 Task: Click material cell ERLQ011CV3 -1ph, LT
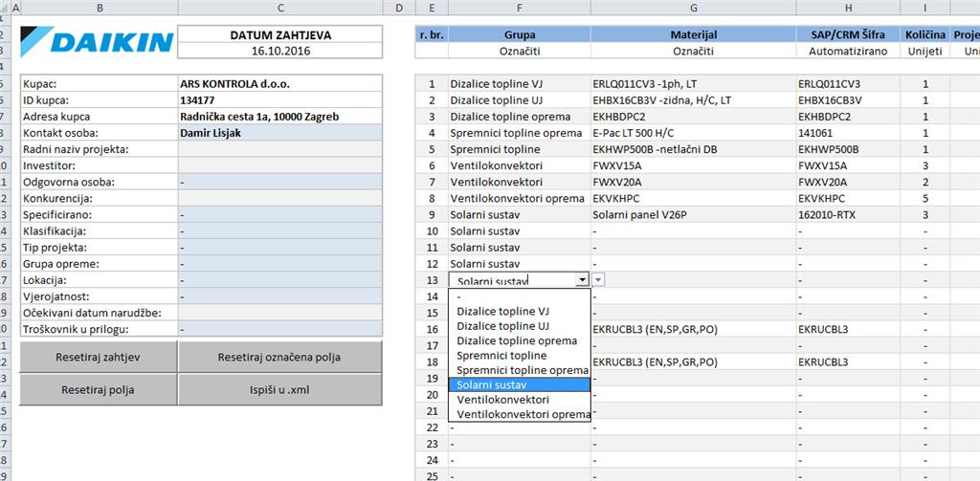click(x=693, y=84)
